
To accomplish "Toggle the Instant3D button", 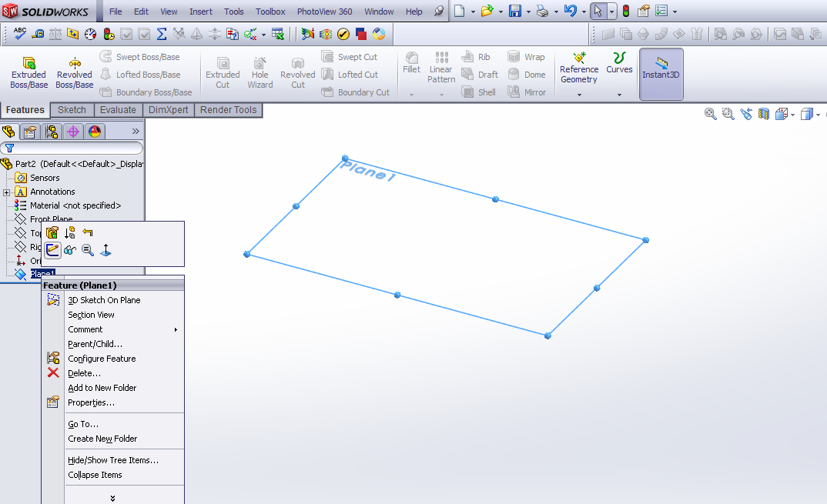I will [x=661, y=74].
